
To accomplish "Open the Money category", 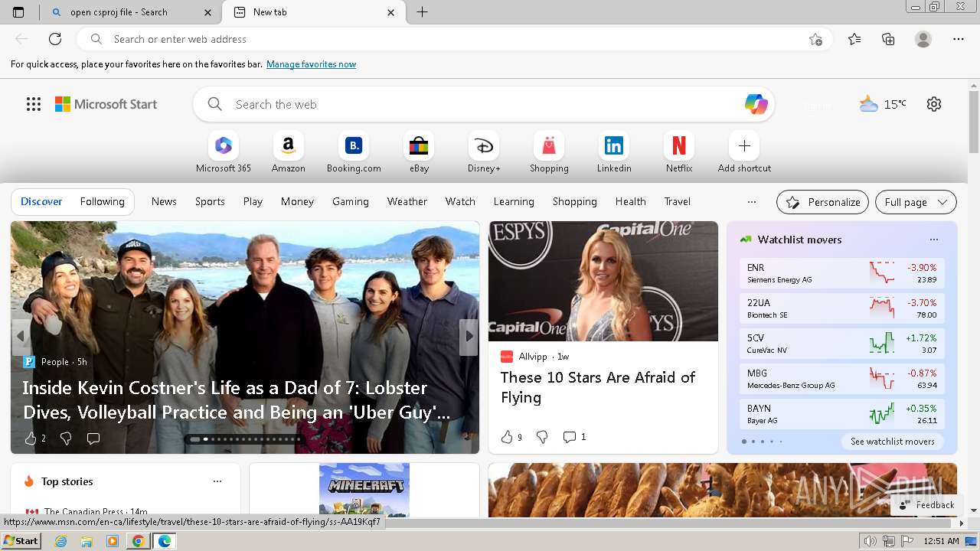I will point(297,201).
